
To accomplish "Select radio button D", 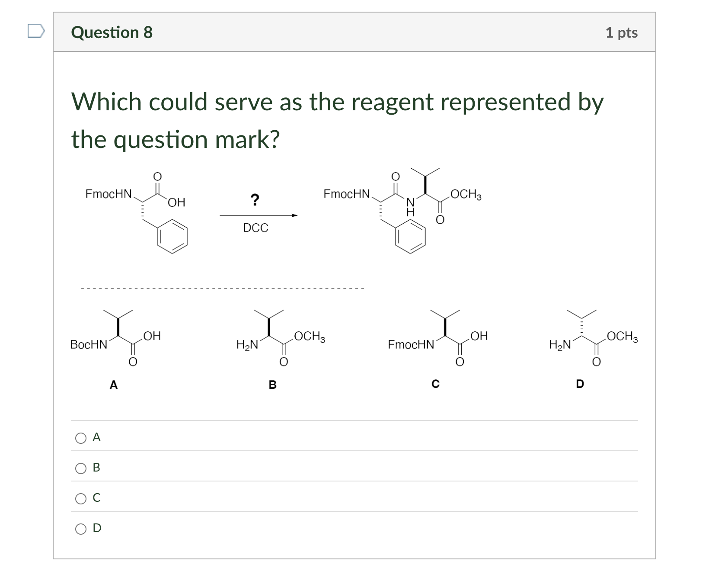I will click(x=80, y=529).
